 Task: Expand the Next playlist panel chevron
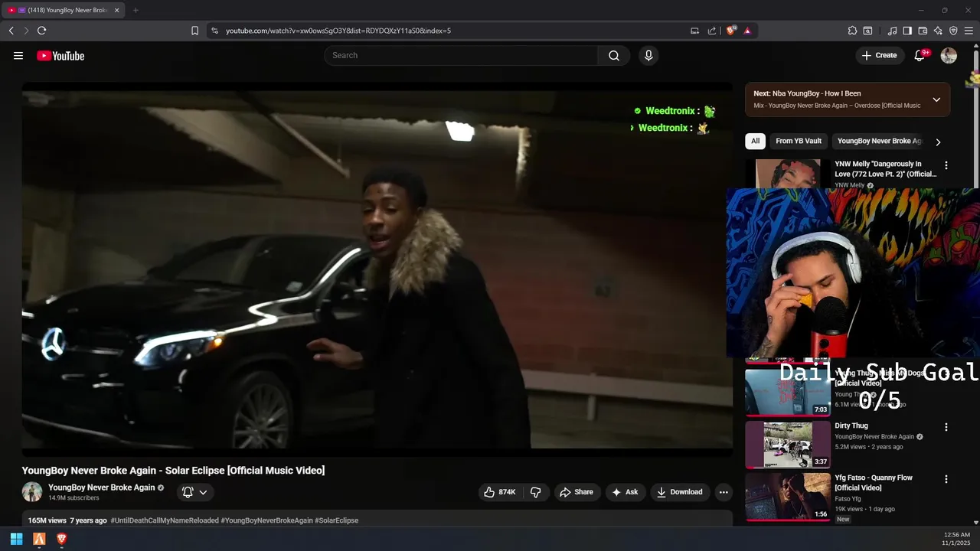pyautogui.click(x=936, y=99)
